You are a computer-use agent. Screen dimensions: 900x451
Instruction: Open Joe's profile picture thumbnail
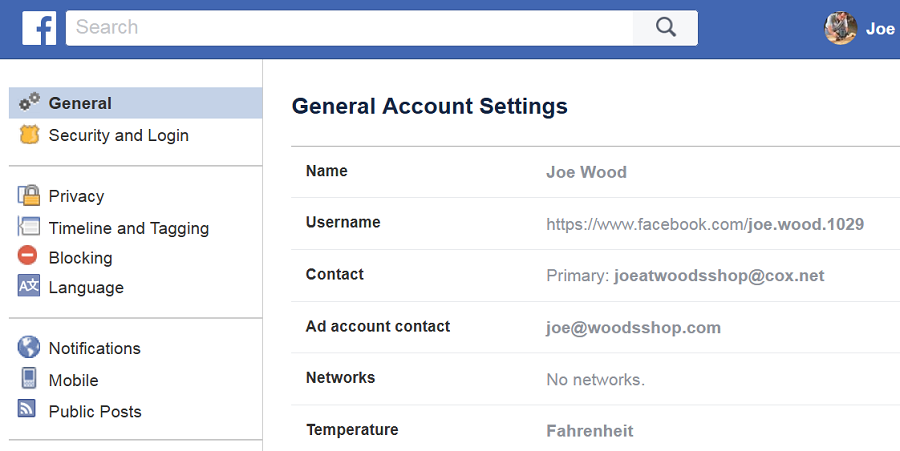(841, 28)
